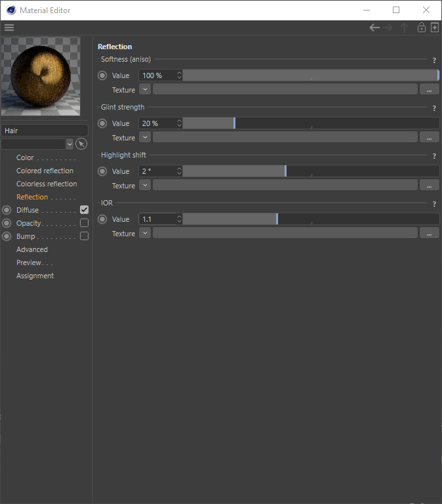Click Cinema 4D logo in title bar
The image size is (442, 504).
pos(11,10)
